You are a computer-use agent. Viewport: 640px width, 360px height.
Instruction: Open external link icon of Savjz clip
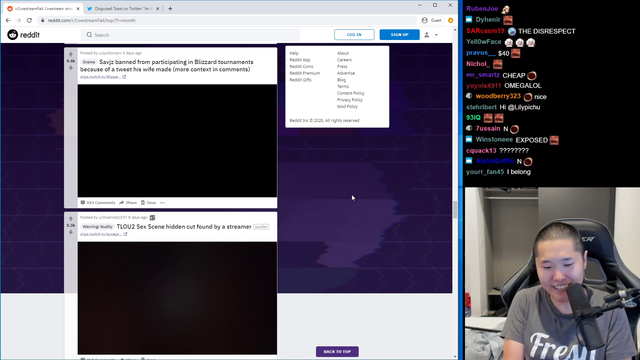[x=124, y=77]
